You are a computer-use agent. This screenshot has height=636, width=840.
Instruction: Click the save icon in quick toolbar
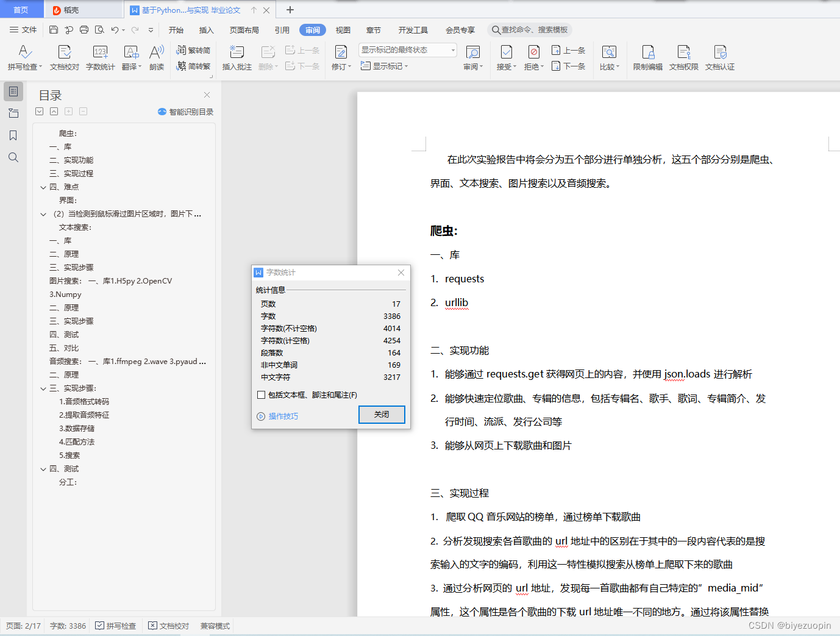point(54,30)
